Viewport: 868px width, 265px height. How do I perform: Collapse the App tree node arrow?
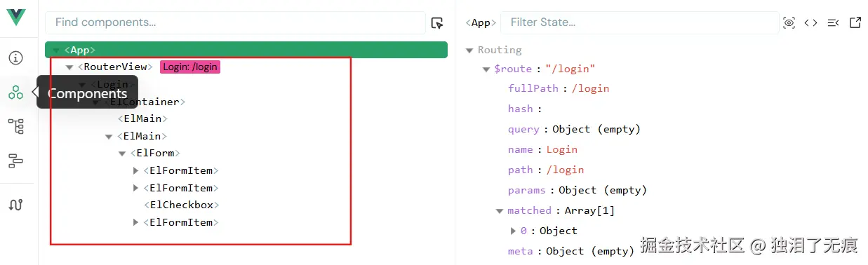[x=56, y=50]
